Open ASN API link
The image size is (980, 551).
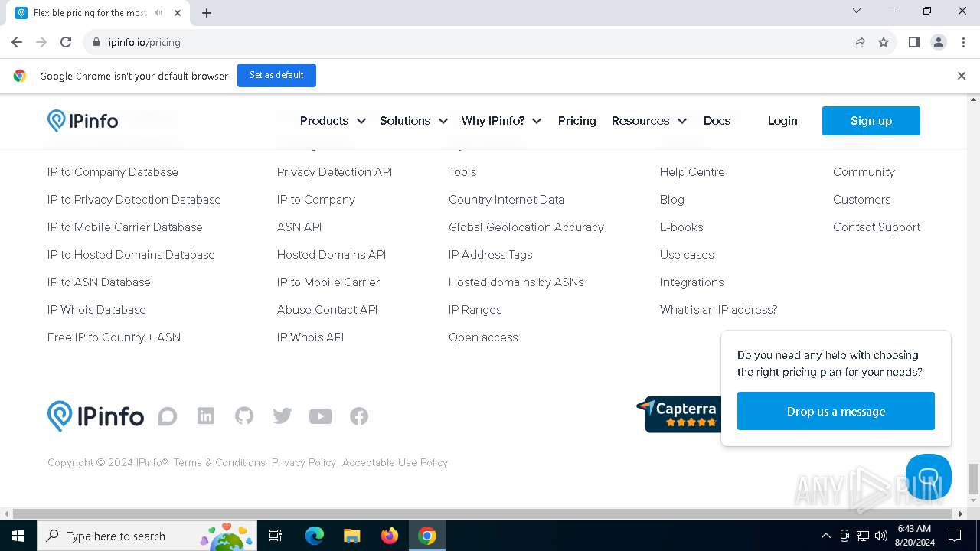299,227
